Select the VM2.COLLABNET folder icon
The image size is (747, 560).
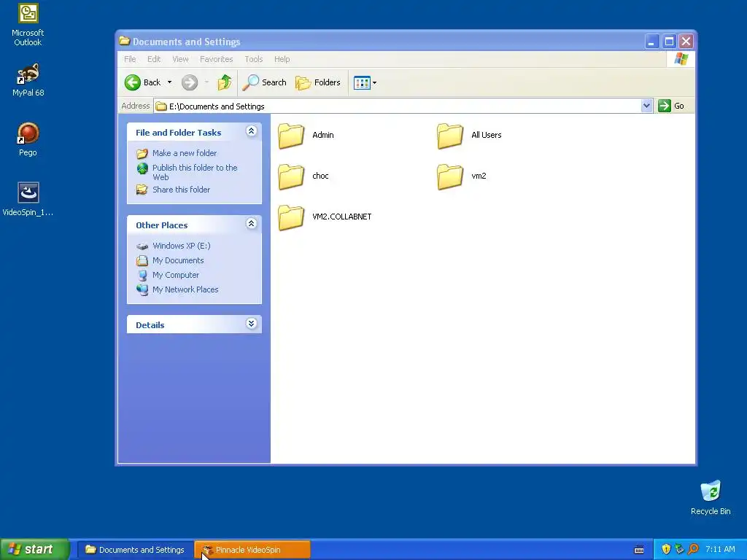coord(291,217)
